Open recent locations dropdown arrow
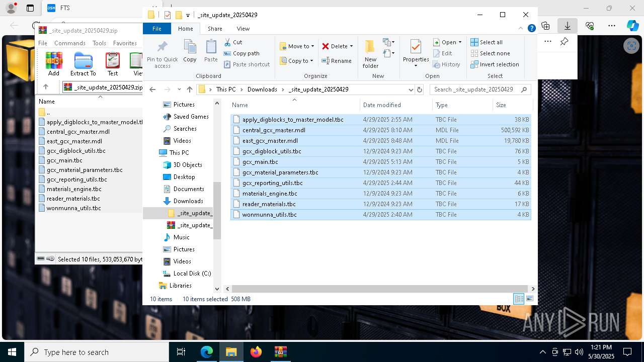Image resolution: width=644 pixels, height=362 pixels. [179, 89]
